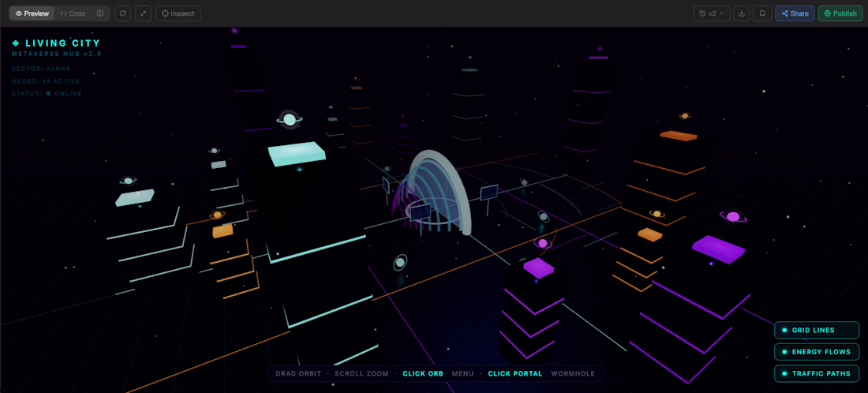Click the large cyan orb above tallest building

(289, 118)
